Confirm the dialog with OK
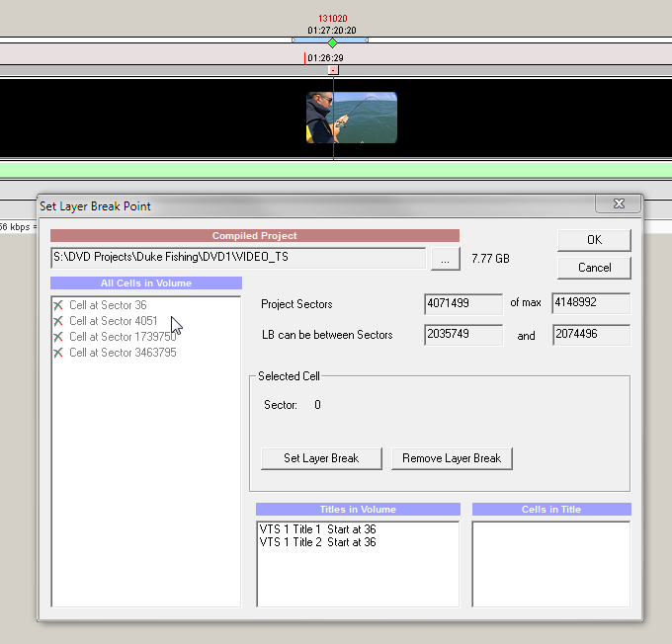672x644 pixels. [593, 240]
